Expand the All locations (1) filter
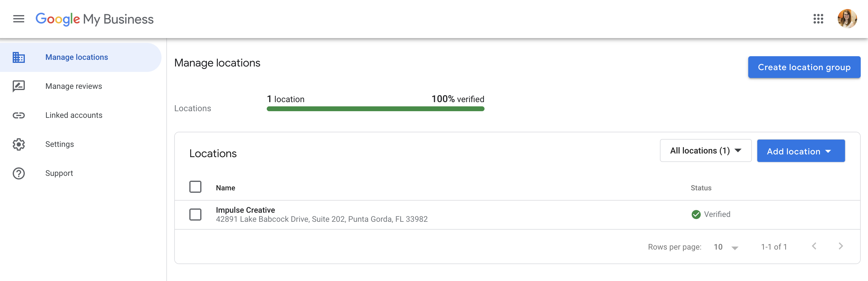868x281 pixels. [x=705, y=150]
